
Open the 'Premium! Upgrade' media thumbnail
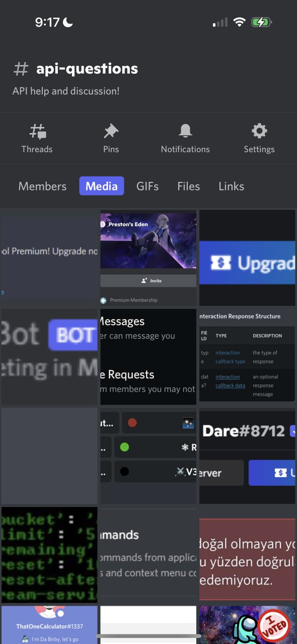tap(49, 258)
